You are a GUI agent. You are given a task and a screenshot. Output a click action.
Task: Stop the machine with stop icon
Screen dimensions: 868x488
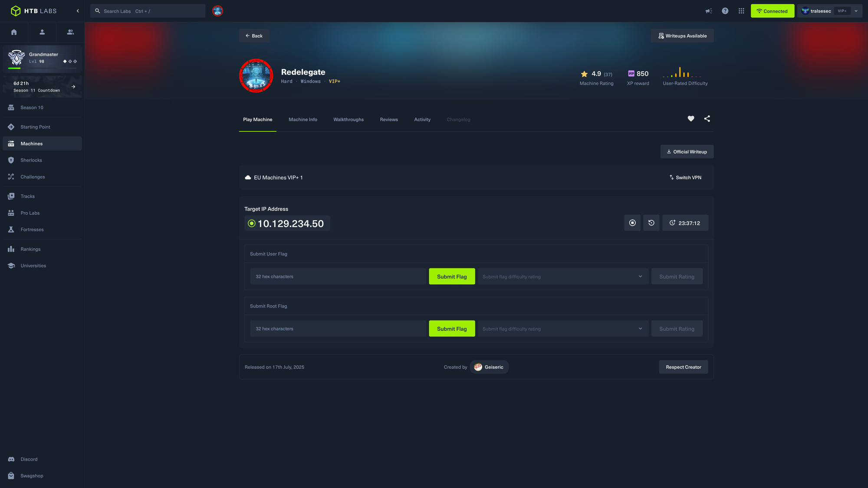(x=632, y=223)
